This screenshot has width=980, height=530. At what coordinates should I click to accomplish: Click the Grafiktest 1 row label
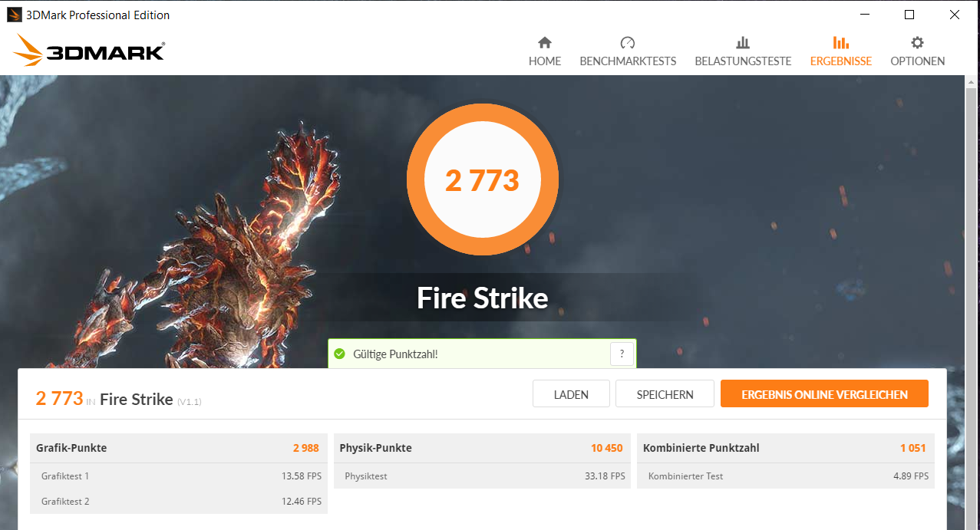[65, 476]
